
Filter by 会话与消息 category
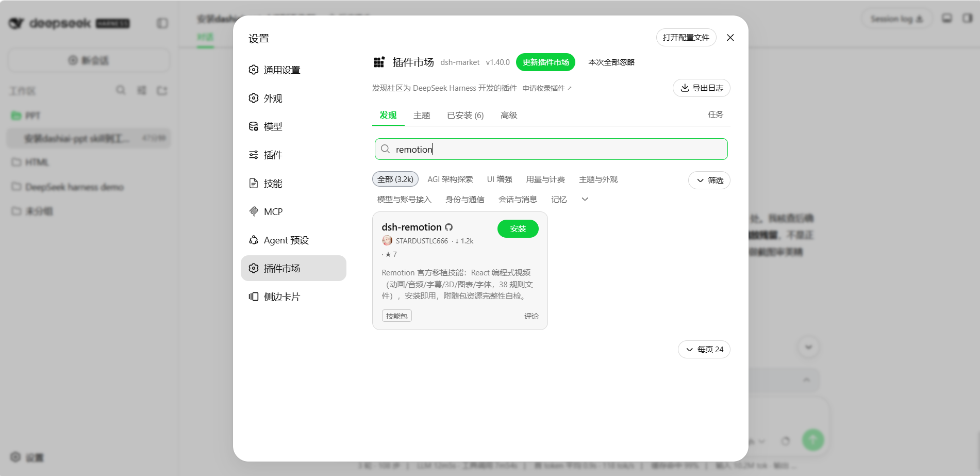(x=518, y=200)
